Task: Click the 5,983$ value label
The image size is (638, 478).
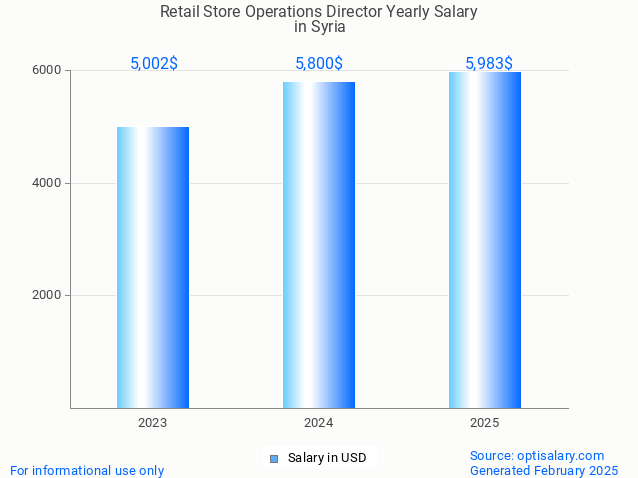Action: point(489,63)
